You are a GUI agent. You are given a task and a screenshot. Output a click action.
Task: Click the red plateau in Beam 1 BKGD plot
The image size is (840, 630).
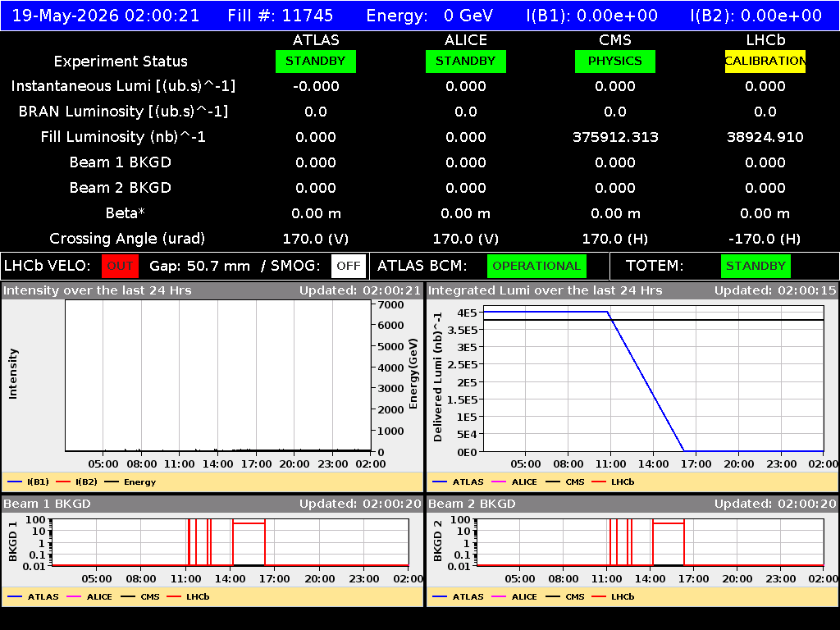(249, 523)
